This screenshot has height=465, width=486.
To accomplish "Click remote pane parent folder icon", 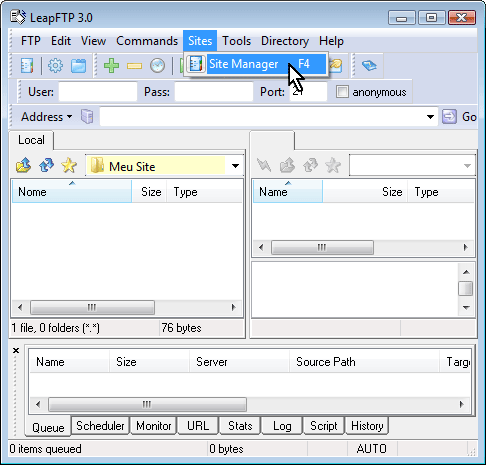I will point(287,165).
